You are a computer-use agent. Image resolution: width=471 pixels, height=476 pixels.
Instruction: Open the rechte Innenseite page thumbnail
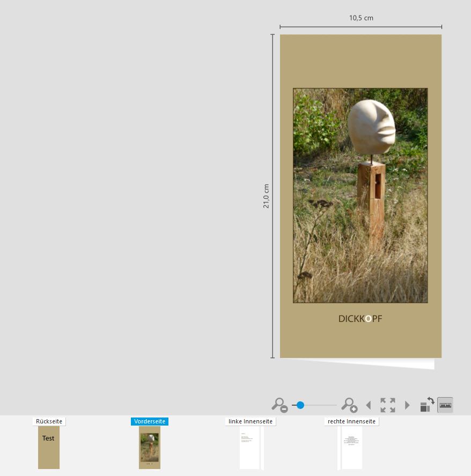[x=352, y=448]
